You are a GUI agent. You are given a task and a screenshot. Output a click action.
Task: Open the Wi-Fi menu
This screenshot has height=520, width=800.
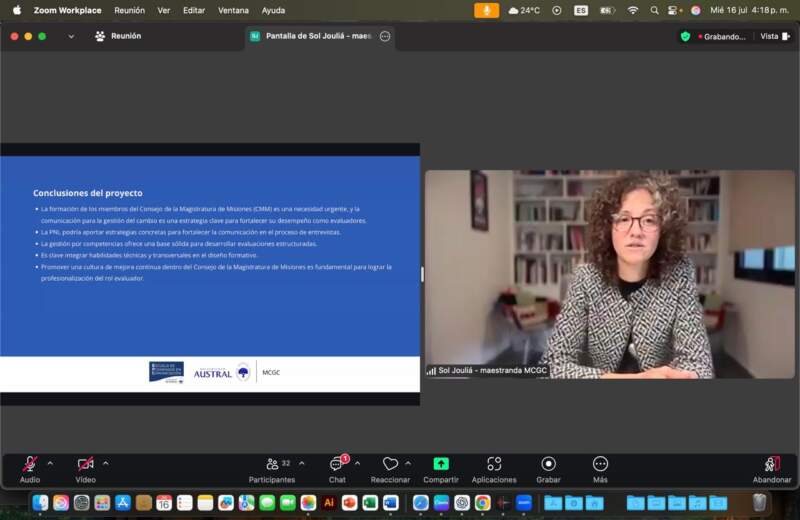(633, 10)
